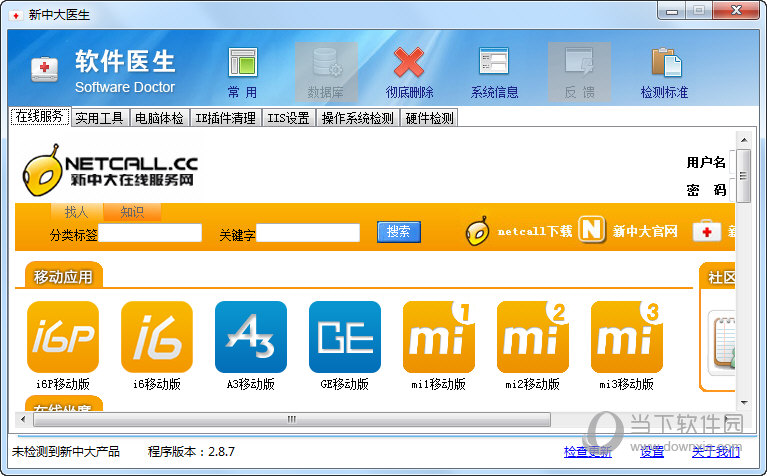Image resolution: width=767 pixels, height=476 pixels.
Task: Open the 关于我们 link
Action: 716,452
